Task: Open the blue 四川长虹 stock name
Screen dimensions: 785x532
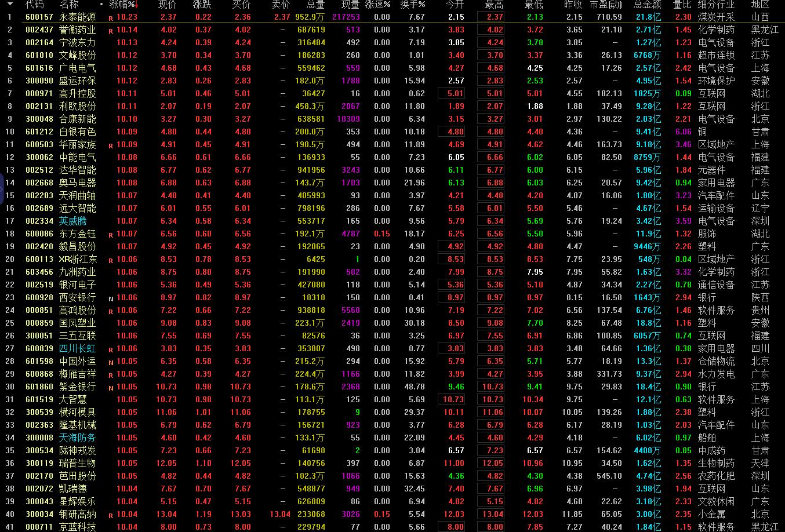Action: pos(77,348)
